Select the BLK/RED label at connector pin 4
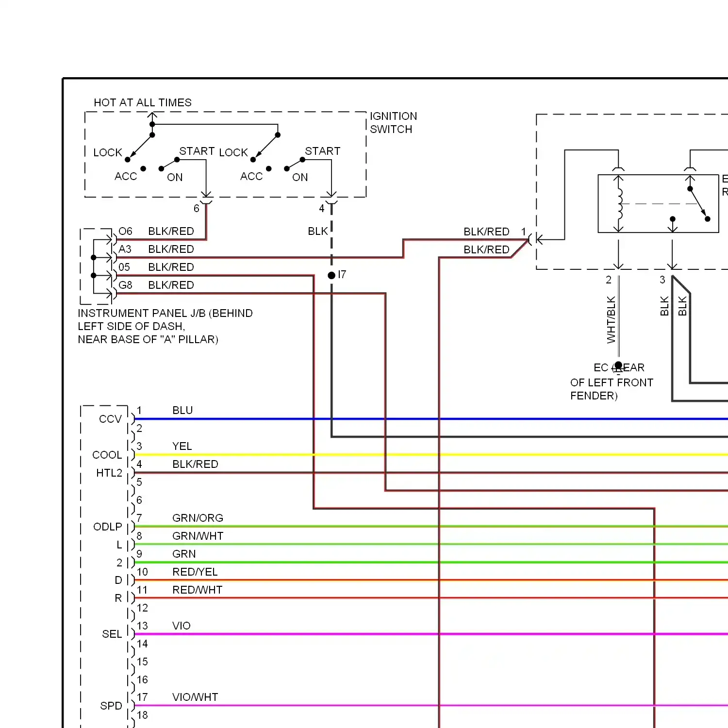This screenshot has height=728, width=728. (195, 464)
